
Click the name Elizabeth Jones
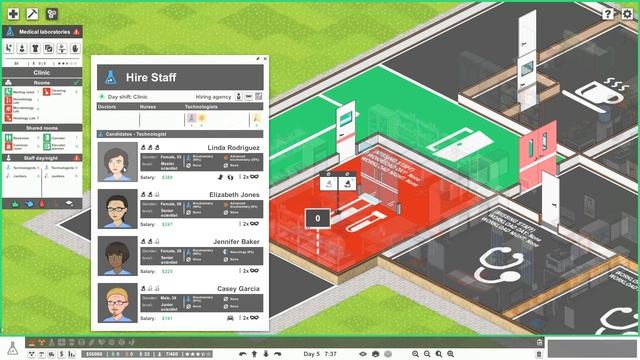pos(234,195)
